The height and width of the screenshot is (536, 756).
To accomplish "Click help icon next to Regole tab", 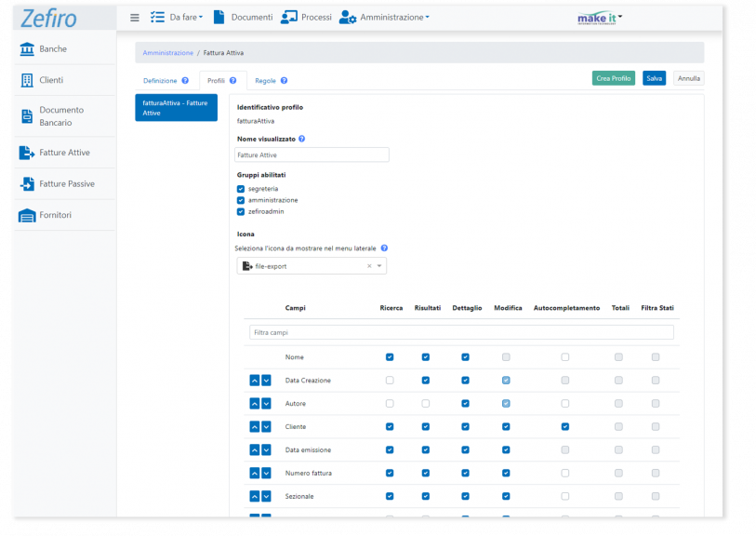I will (x=284, y=81).
